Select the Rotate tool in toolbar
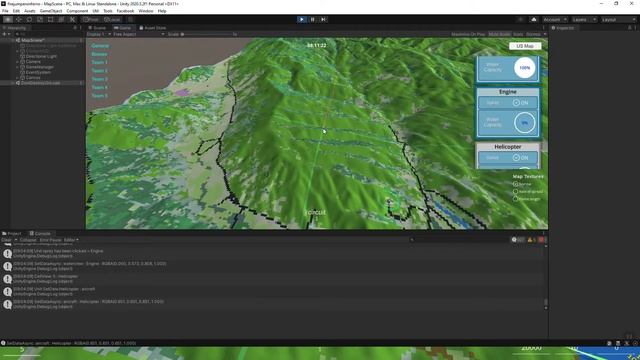 click(29, 19)
